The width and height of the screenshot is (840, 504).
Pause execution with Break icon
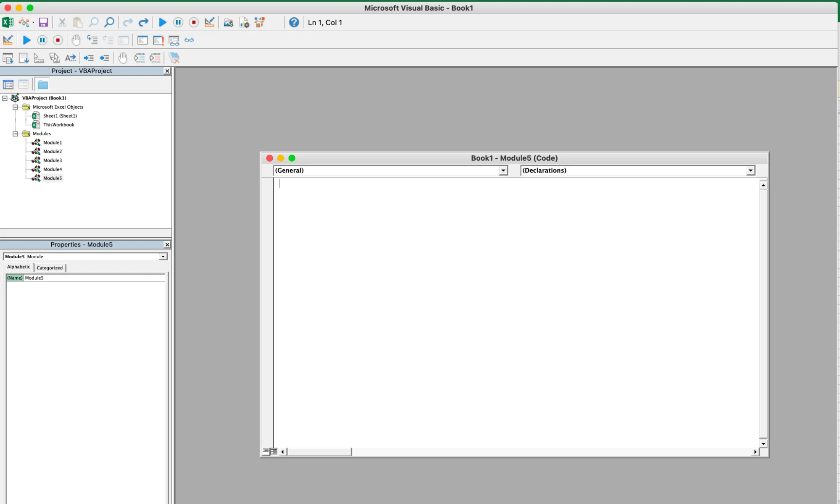pyautogui.click(x=178, y=22)
